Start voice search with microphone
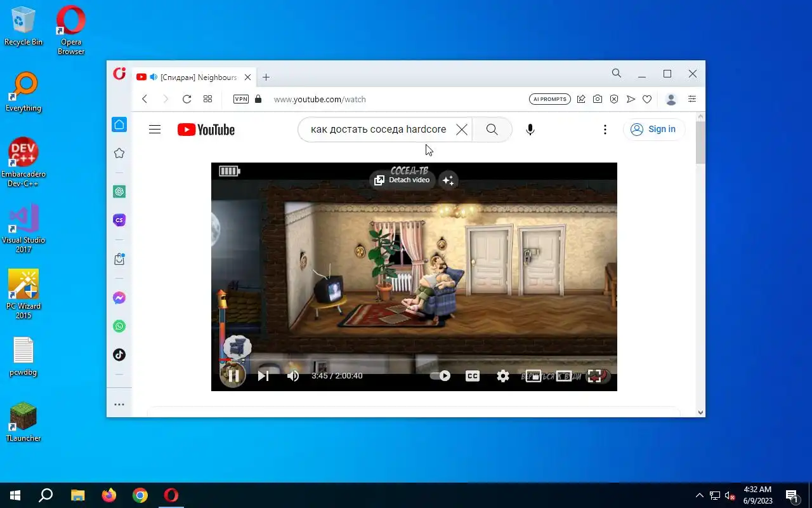The height and width of the screenshot is (508, 812). tap(530, 130)
